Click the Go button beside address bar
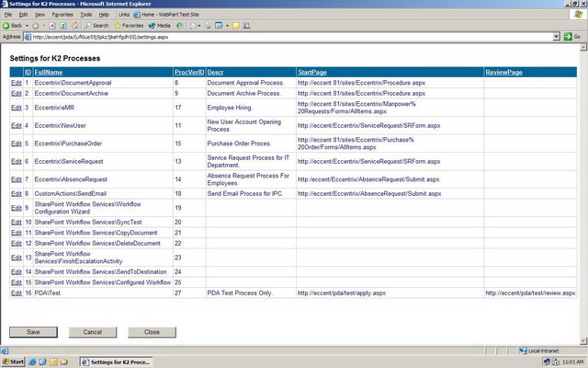 (572, 37)
